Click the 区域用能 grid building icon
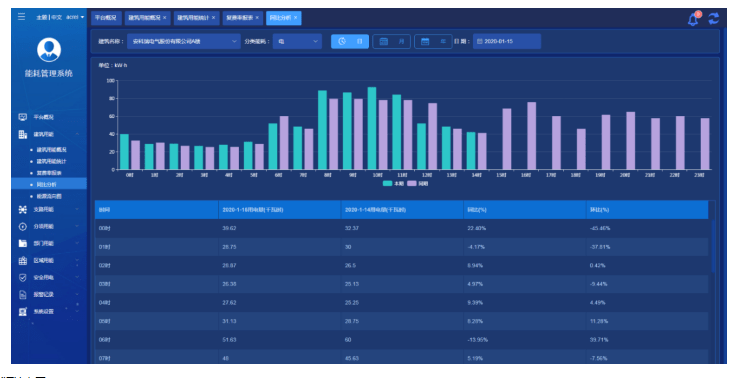743x378 pixels. point(23,261)
